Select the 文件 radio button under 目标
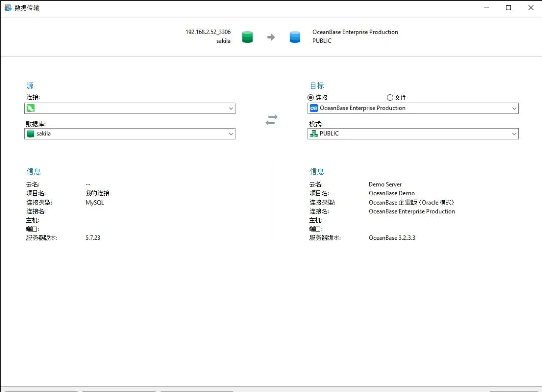 point(390,97)
